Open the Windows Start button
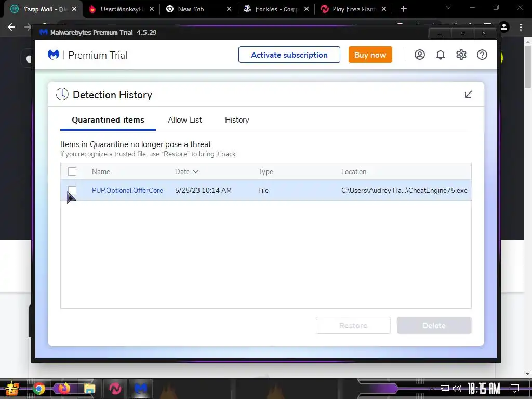 tap(12, 389)
